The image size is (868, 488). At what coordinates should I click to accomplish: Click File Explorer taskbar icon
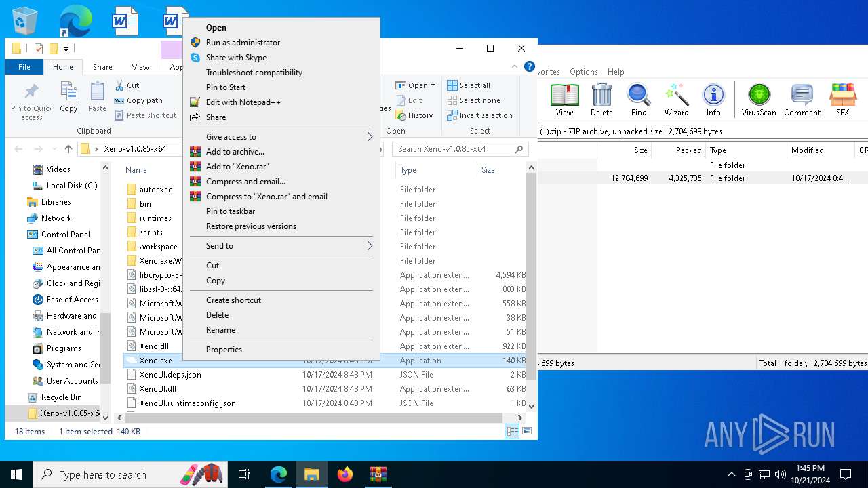(312, 474)
